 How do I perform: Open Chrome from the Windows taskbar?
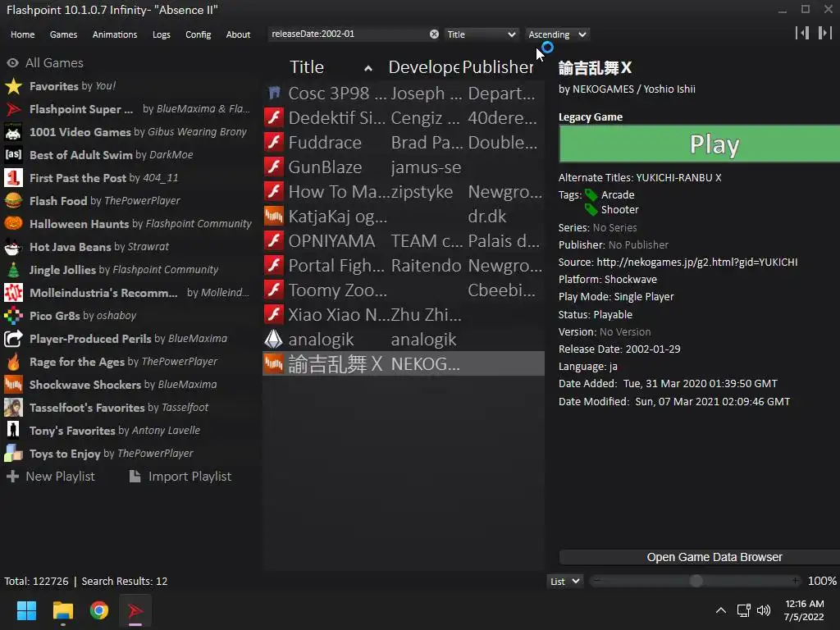pos(99,610)
